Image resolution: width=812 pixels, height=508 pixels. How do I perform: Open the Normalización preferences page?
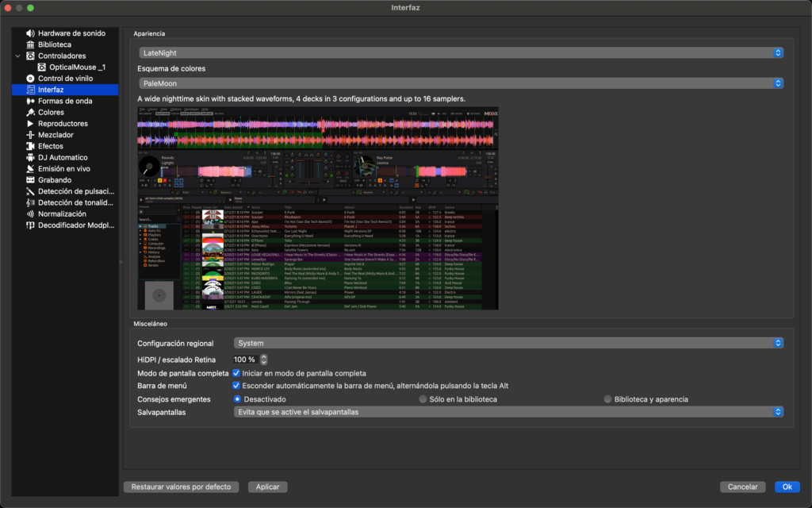tap(62, 214)
